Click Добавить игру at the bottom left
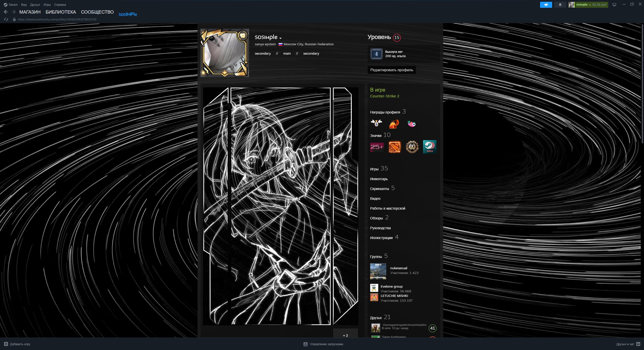The image size is (644, 350). tap(17, 344)
